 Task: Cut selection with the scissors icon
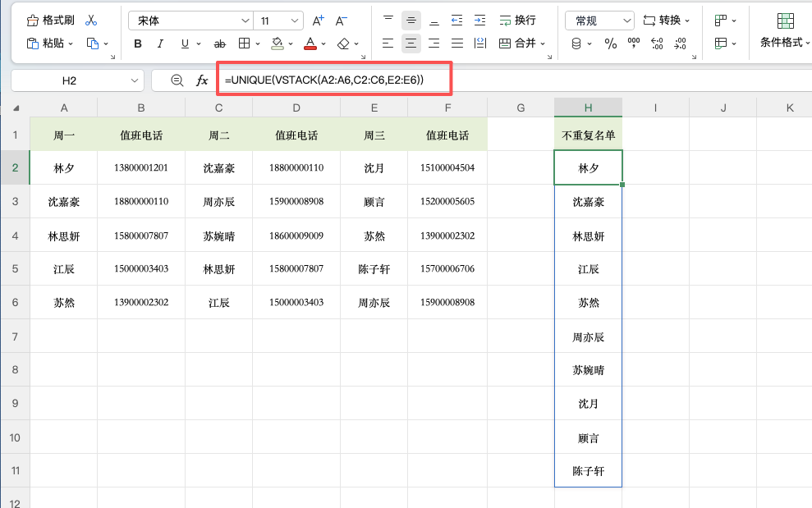click(x=91, y=21)
